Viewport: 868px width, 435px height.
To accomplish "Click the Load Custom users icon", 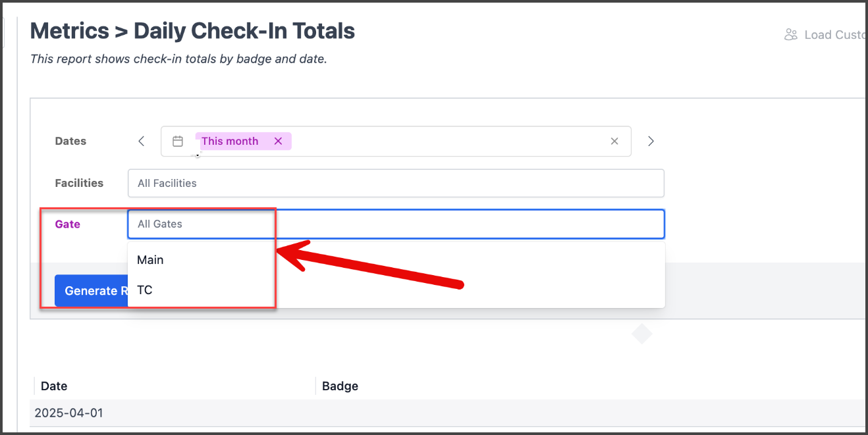I will [x=791, y=35].
